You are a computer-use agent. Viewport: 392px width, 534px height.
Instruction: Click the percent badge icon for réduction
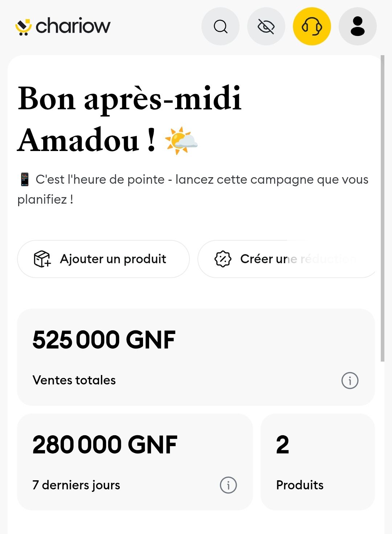coord(223,259)
